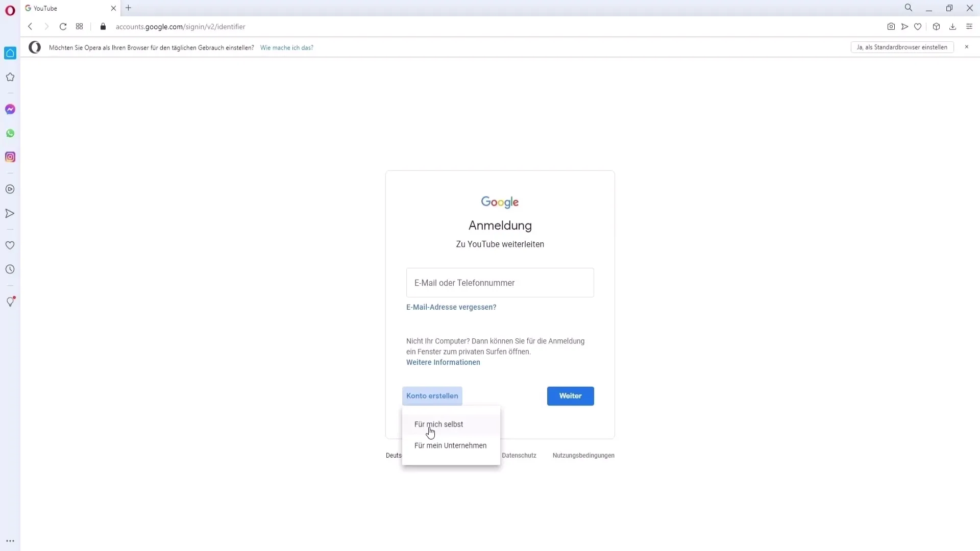Open the lightbulb tips icon in sidebar
The height and width of the screenshot is (551, 980).
[10, 302]
